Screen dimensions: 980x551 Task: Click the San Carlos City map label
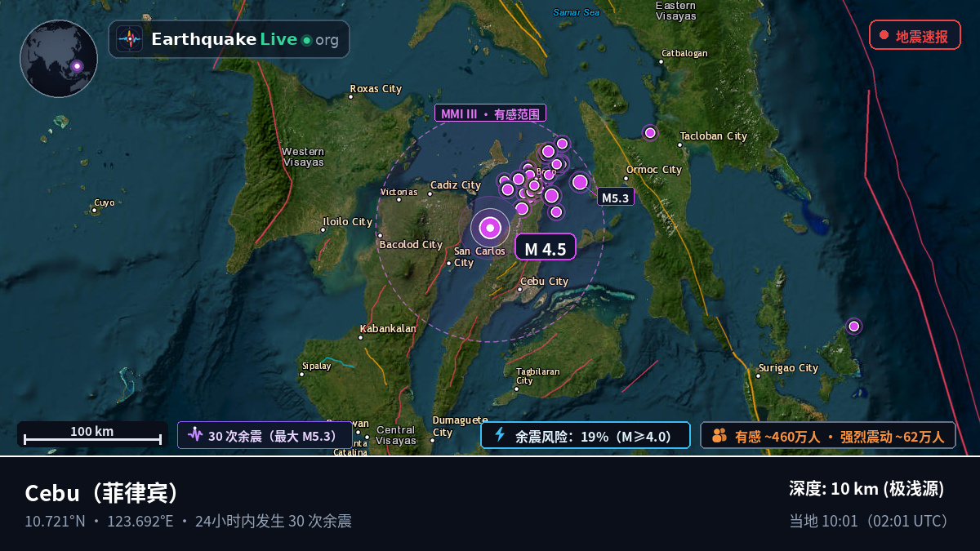pos(479,256)
